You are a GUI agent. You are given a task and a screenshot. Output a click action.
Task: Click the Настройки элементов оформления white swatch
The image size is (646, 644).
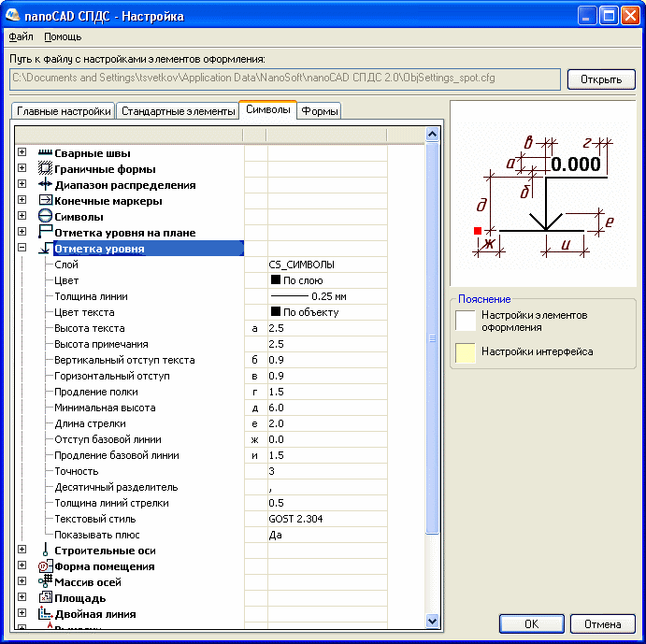point(466,321)
